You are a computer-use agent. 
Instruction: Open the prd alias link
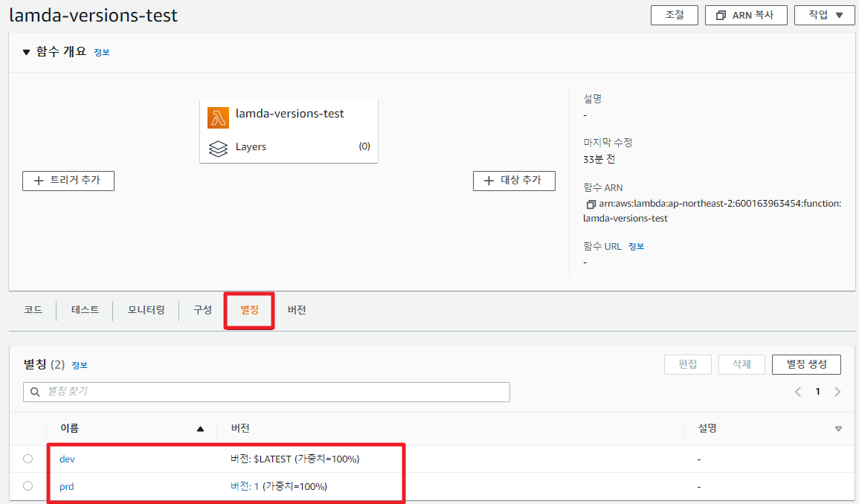66,486
